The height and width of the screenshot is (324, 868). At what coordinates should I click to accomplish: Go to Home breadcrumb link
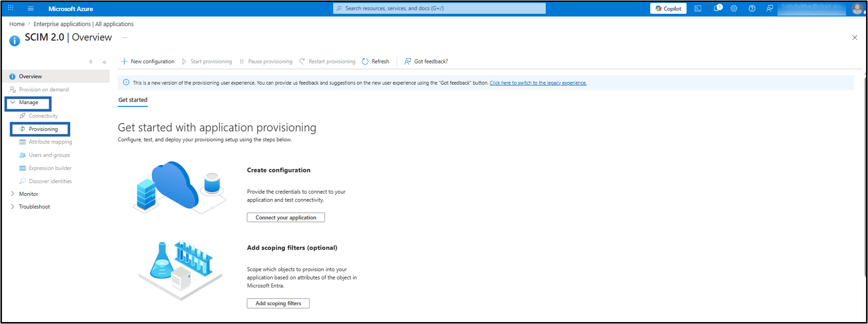point(17,24)
